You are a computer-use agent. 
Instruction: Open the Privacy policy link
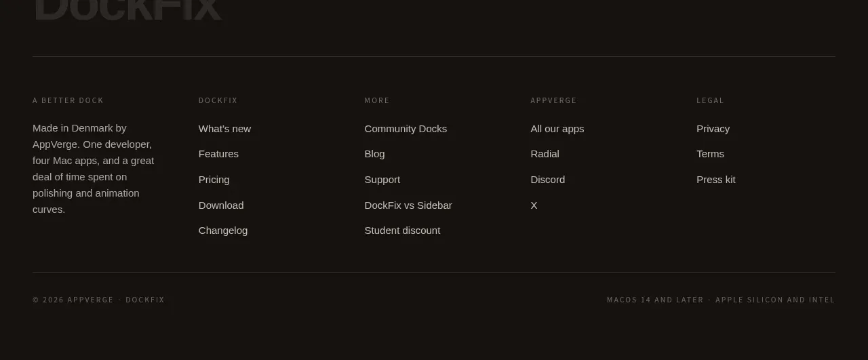coord(713,129)
